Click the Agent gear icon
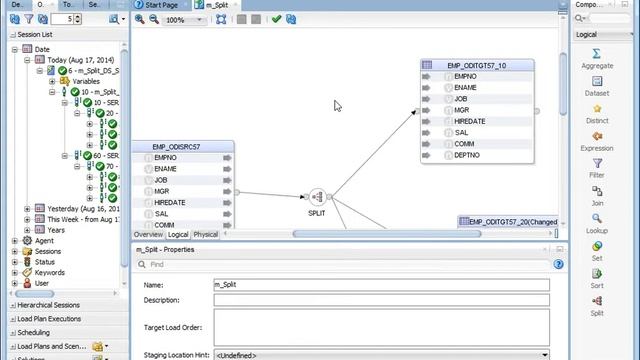Screen dimensions: 640x360 pos(27,240)
